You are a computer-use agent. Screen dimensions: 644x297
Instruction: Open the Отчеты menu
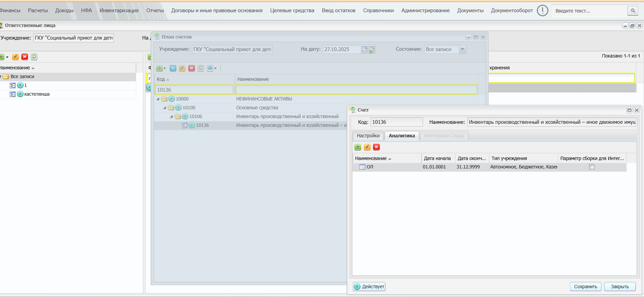(x=155, y=10)
